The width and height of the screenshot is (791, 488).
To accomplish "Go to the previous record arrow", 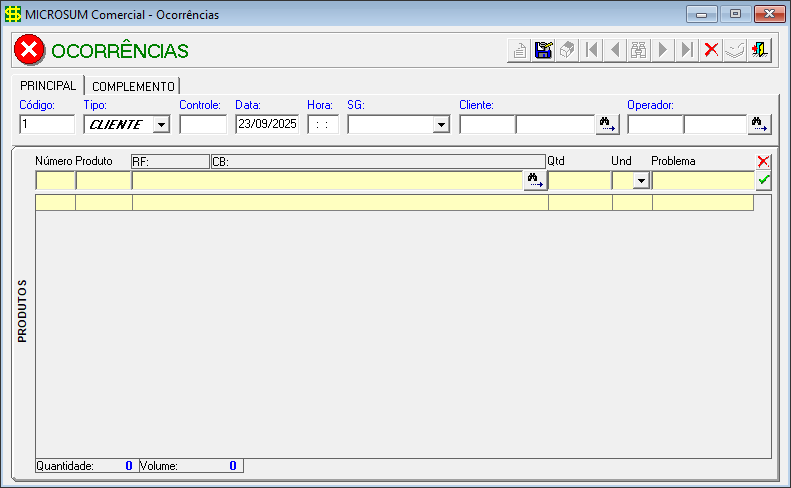I will click(x=616, y=50).
